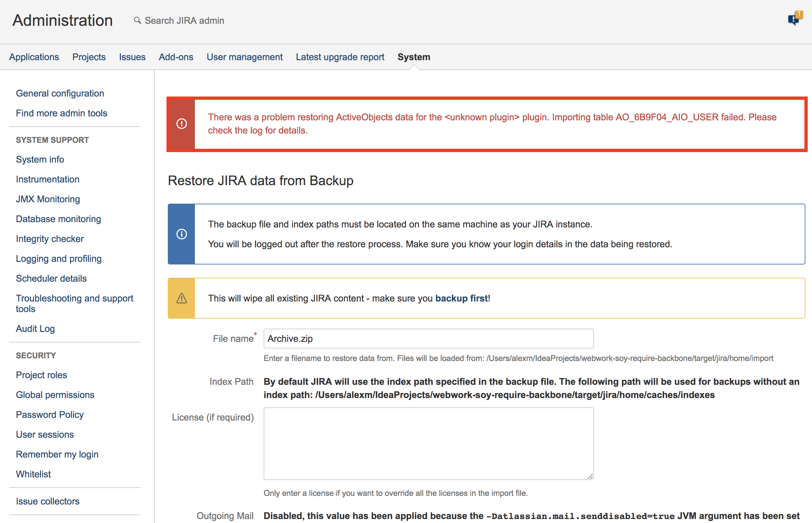Open the Integrity checker page
The image size is (812, 523).
(50, 239)
